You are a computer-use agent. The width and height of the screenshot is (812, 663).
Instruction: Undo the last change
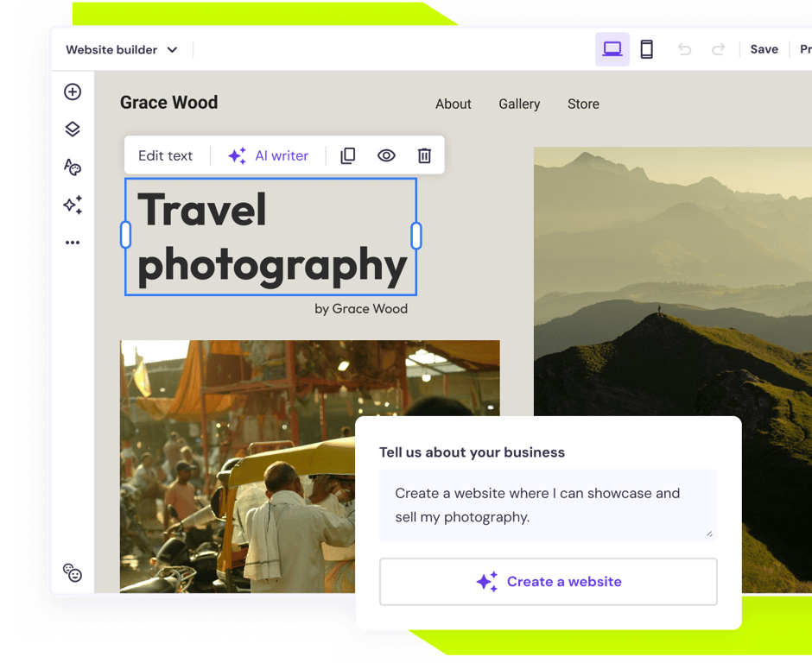click(x=684, y=49)
